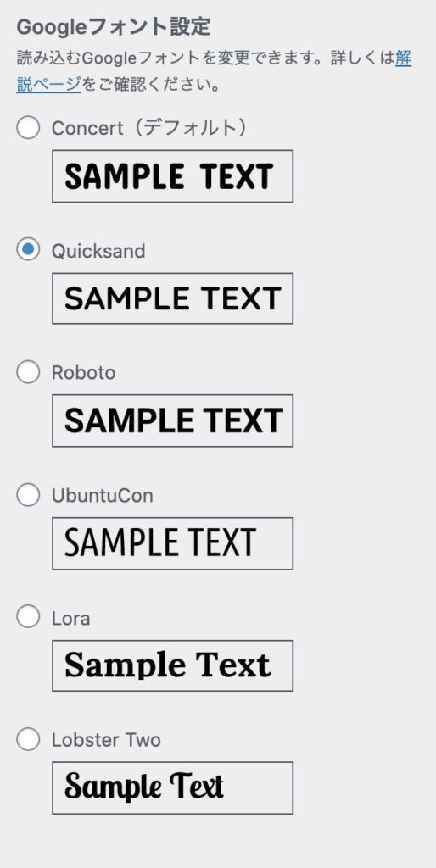Screen dimensions: 436x868
Task: Select the Quicksand radio button
Action: point(28,249)
